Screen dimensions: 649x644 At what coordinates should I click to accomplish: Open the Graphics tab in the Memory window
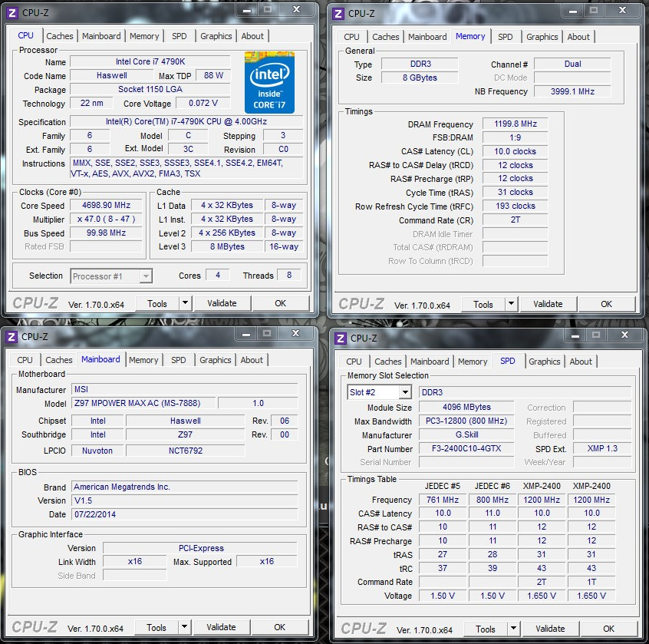[542, 37]
